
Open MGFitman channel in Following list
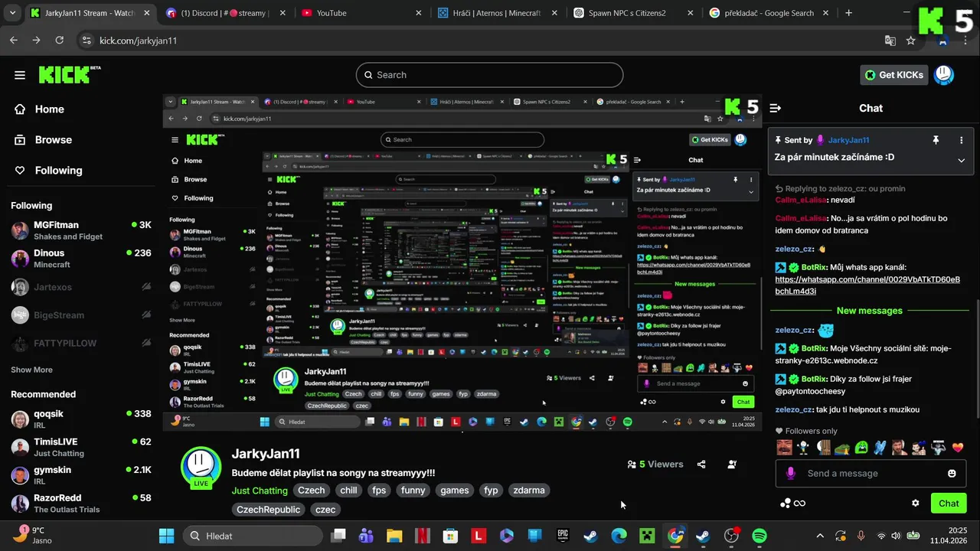[x=81, y=230]
